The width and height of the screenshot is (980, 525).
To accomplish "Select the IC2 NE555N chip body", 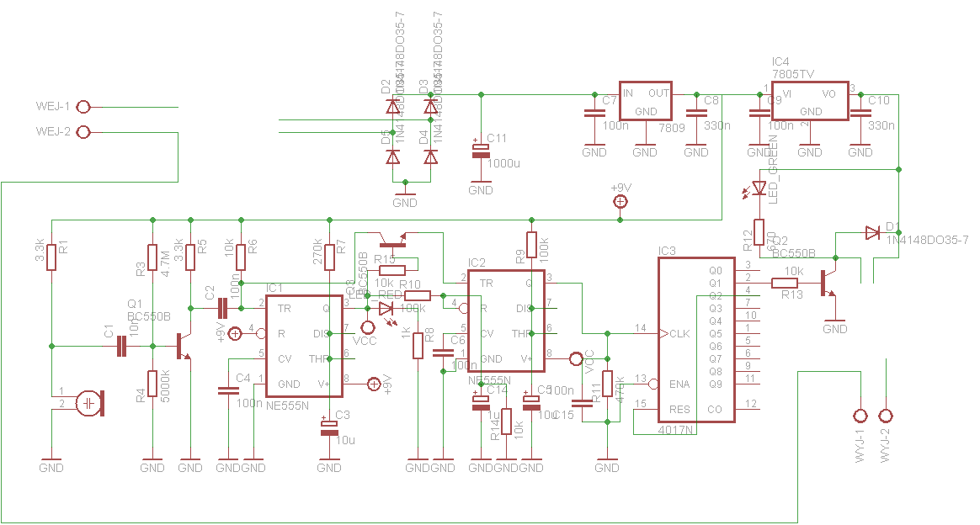I will 506,321.
